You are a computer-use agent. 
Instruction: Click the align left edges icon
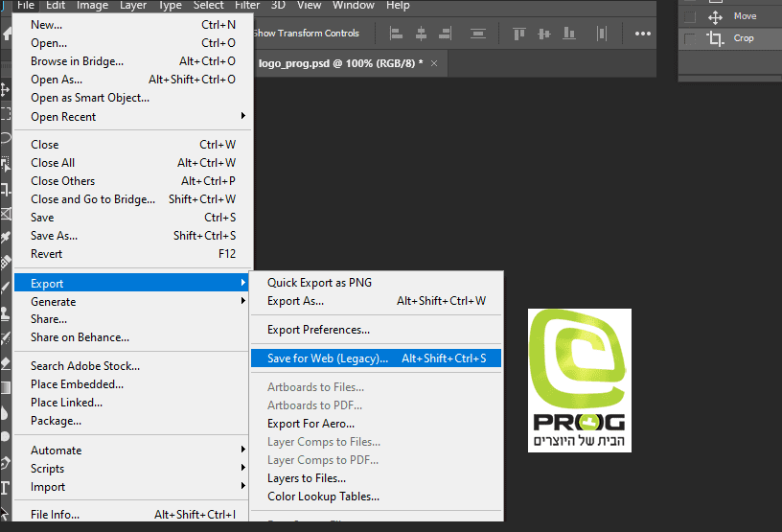pyautogui.click(x=396, y=34)
